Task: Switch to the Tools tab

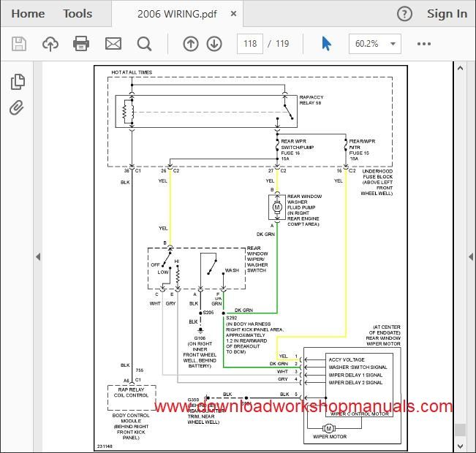Action: pyautogui.click(x=78, y=14)
